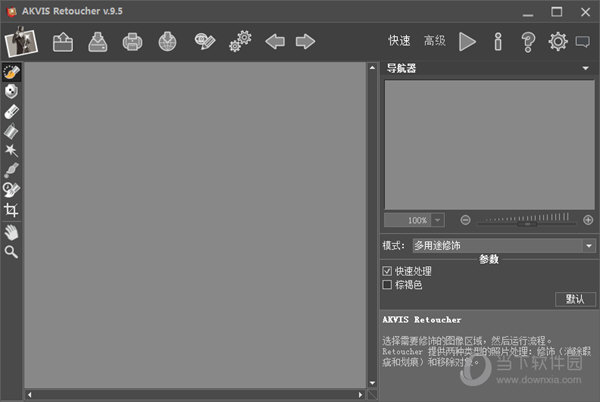
Task: Select the Hand tool
Action: (x=11, y=232)
